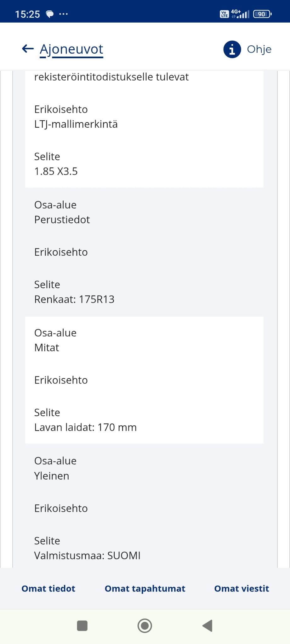The width and height of the screenshot is (290, 644).
Task: Tap the 1.85 X3.5 selite value
Action: [x=56, y=171]
